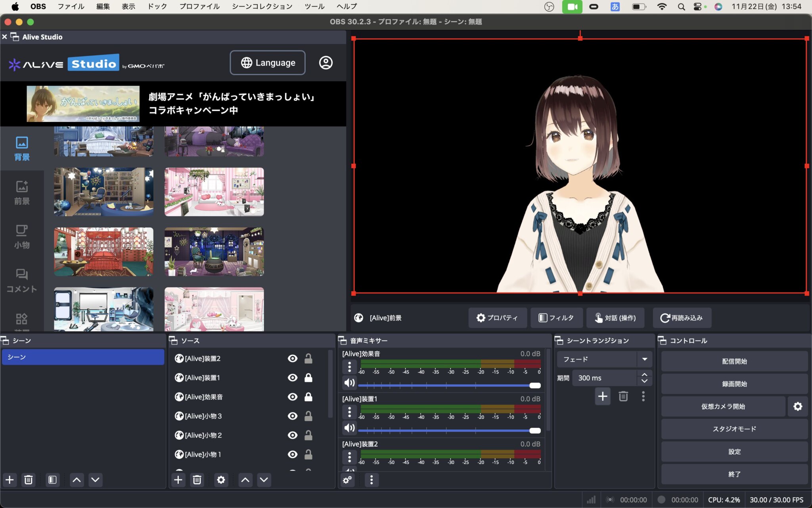Screen dimensions: 812x508
Task: Click the 配信開始 start streaming button
Action: pos(734,361)
